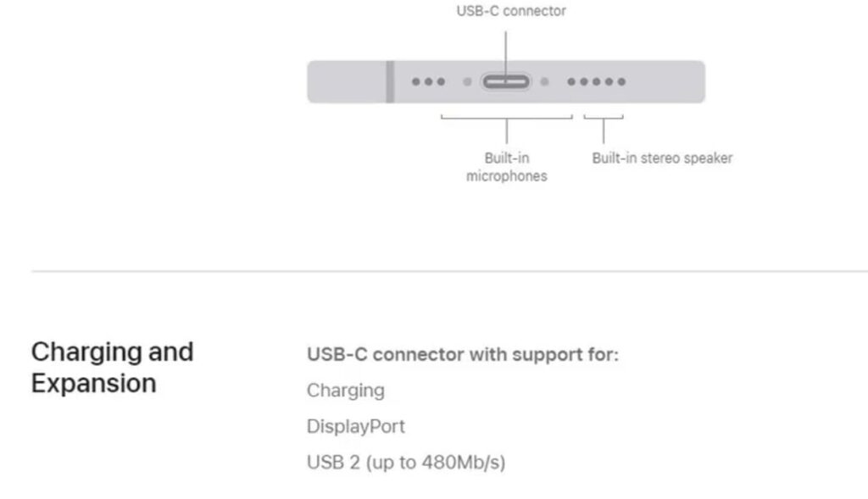Click the Built-in stereo speaker label
868x499 pixels.
point(662,158)
